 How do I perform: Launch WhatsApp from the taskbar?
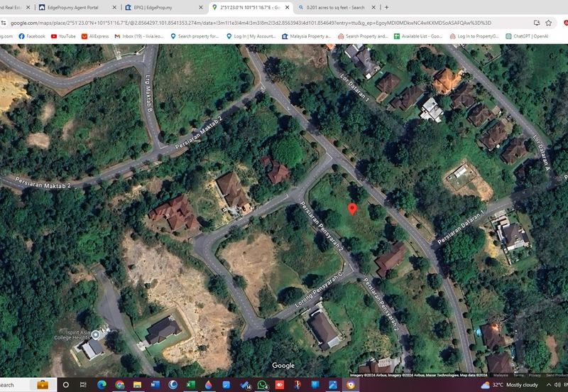(x=263, y=384)
